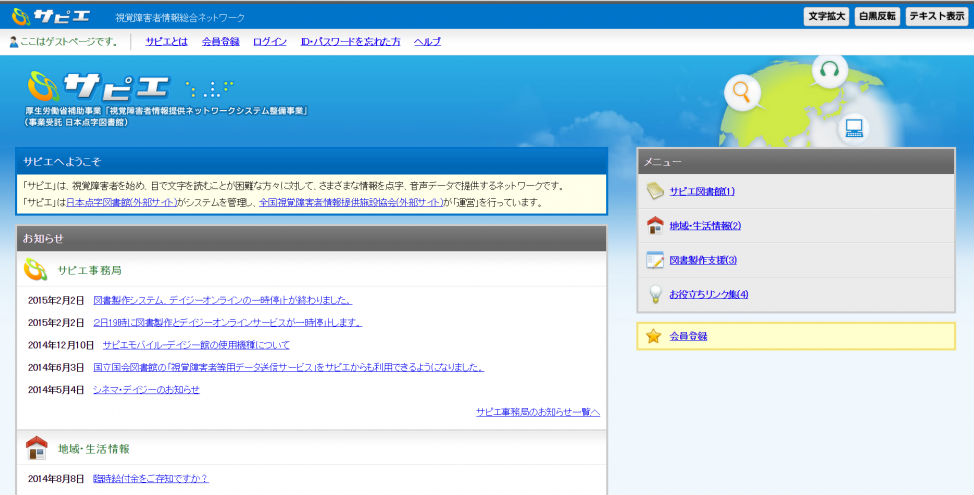Viewport: 974px width, 495px height.
Task: Click the computer monitor icon on the globe
Action: [853, 127]
